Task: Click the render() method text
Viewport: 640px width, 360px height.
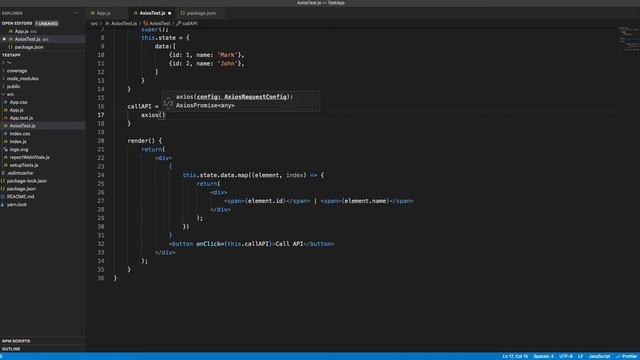Action: pos(141,141)
